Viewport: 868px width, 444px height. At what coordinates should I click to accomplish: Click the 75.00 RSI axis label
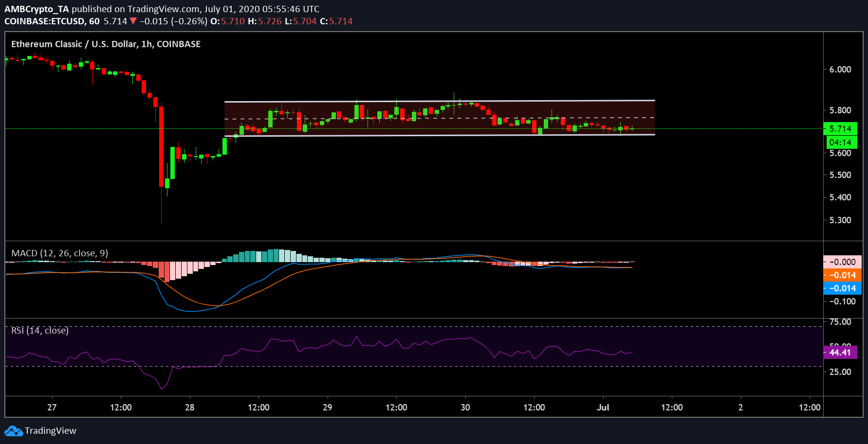pyautogui.click(x=840, y=322)
